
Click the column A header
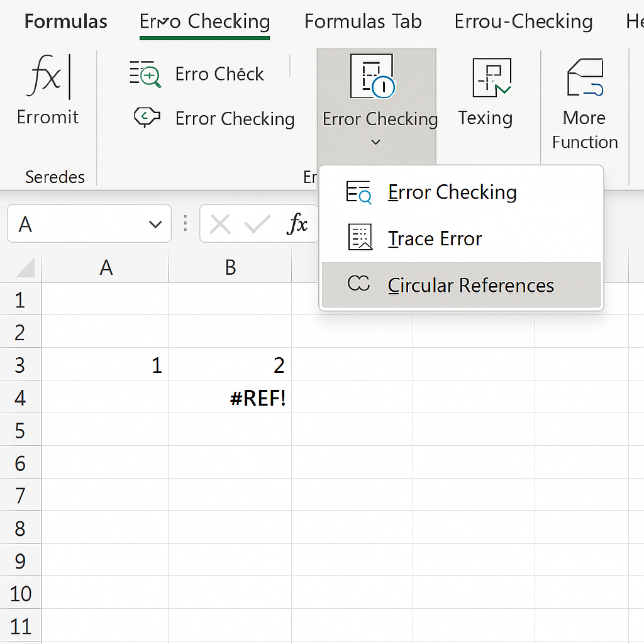click(106, 267)
